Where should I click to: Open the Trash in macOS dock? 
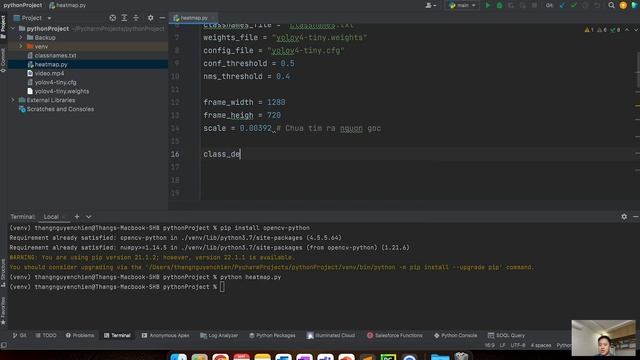point(462,357)
